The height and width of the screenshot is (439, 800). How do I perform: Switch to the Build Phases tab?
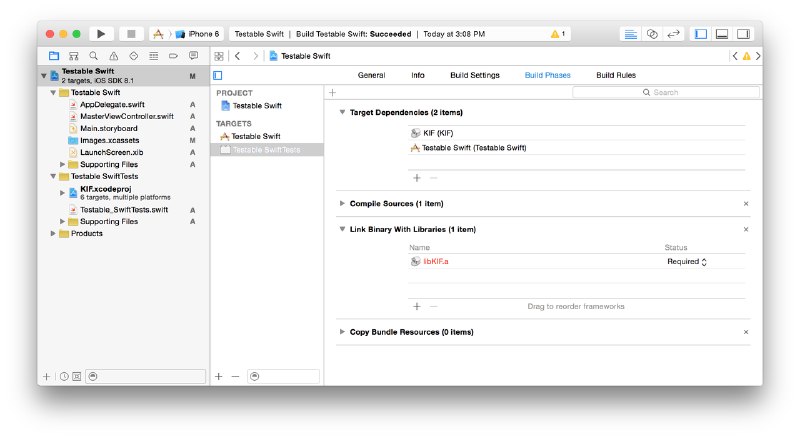coord(547,75)
